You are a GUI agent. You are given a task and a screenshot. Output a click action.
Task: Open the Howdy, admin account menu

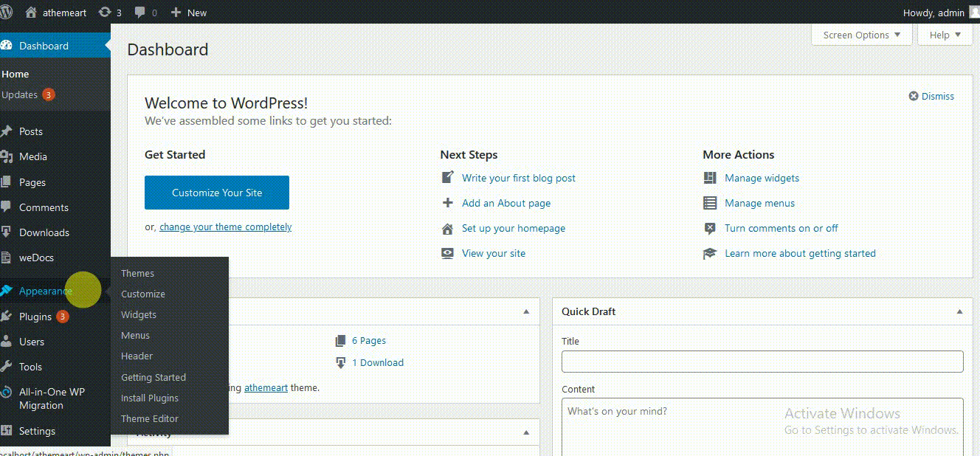(x=934, y=13)
